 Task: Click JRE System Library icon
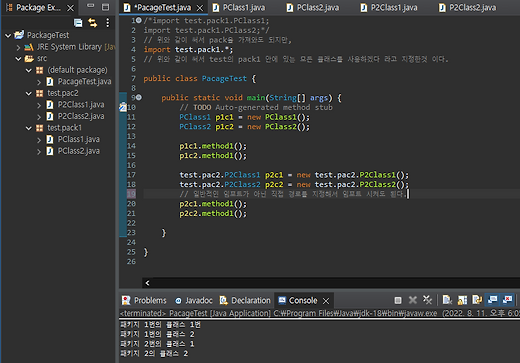29,47
